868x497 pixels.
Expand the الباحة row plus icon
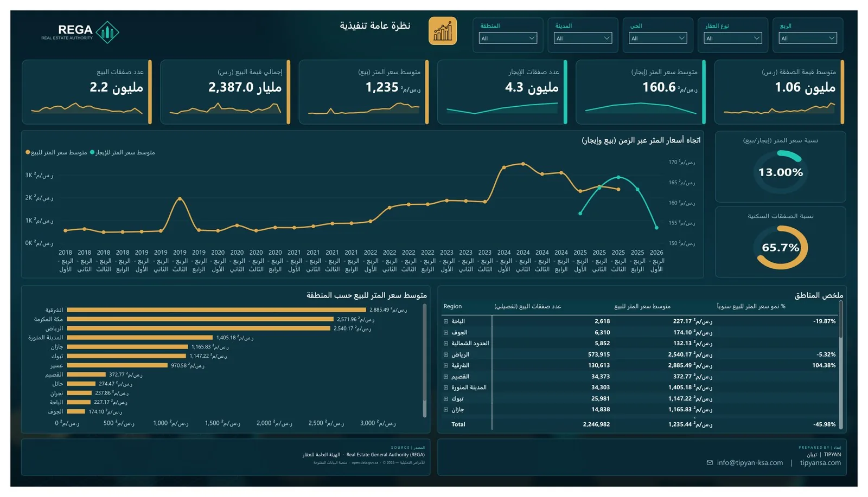click(x=446, y=321)
